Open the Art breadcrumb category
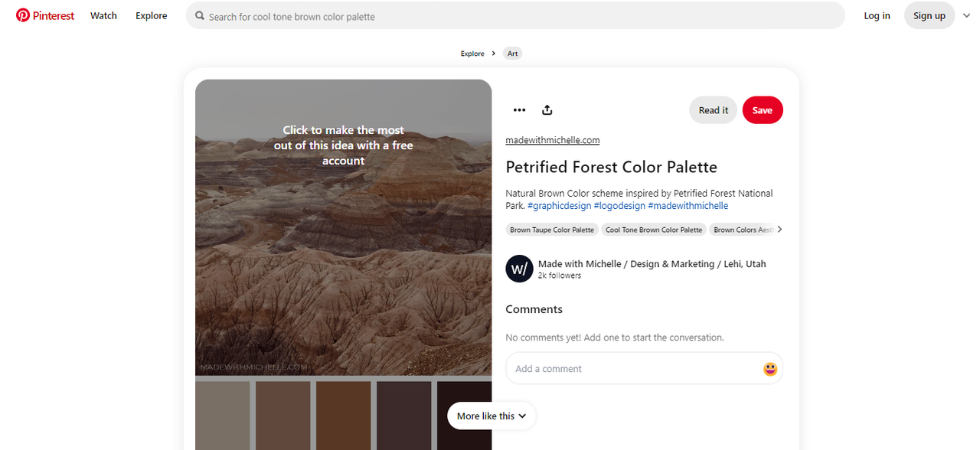The image size is (980, 450). pyautogui.click(x=513, y=54)
